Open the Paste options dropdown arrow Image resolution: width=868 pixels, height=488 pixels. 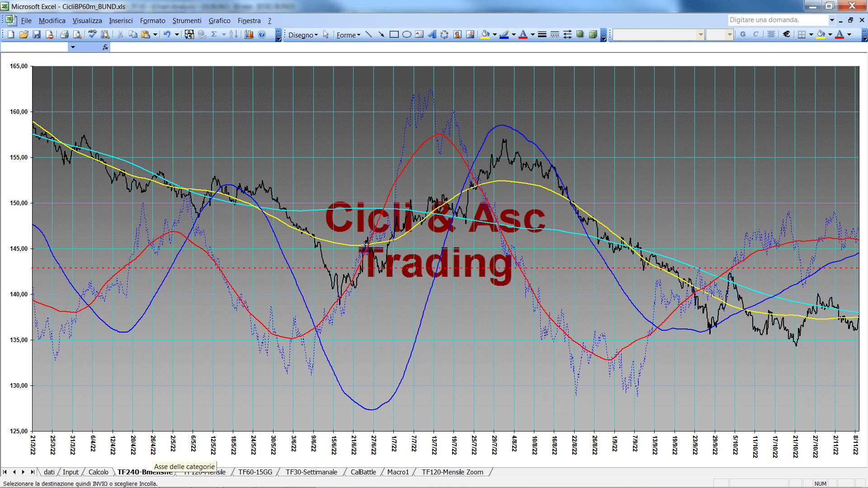coord(155,34)
